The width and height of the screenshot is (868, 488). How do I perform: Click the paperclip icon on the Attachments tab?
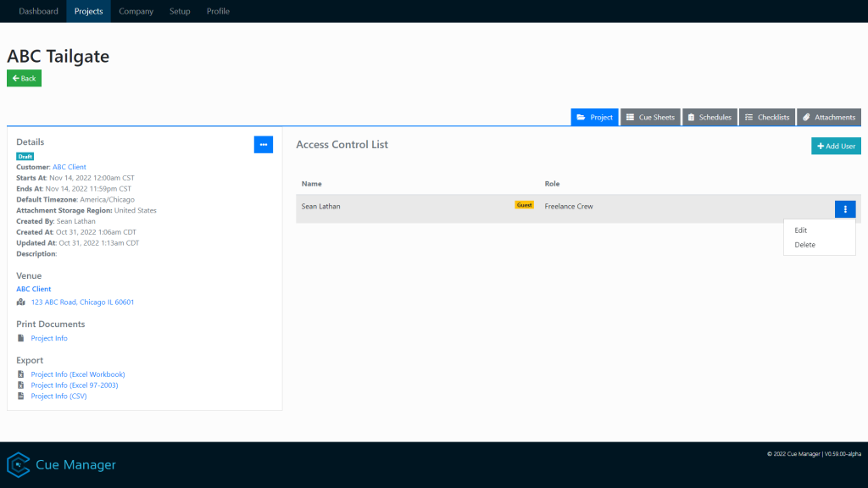(x=806, y=117)
